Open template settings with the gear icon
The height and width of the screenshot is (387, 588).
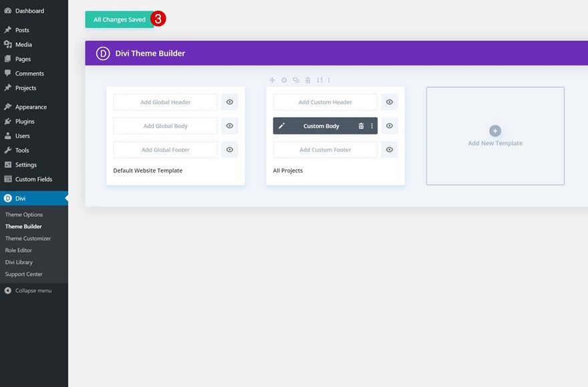[283, 80]
